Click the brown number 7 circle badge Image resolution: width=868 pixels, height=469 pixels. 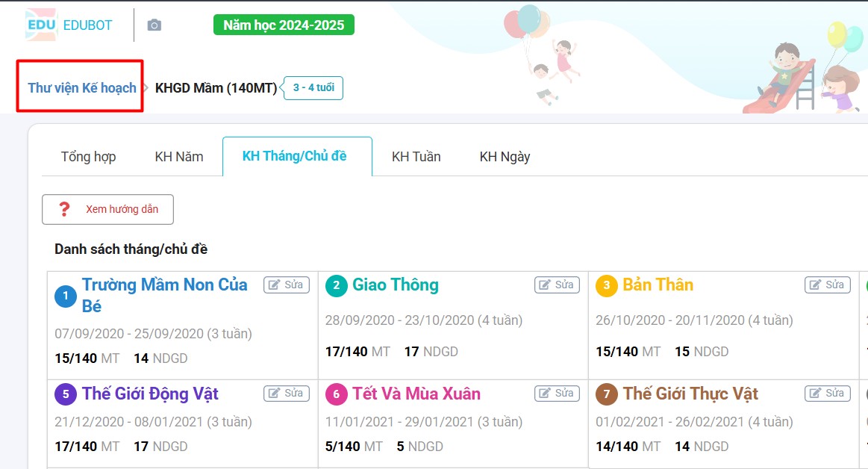pos(607,394)
